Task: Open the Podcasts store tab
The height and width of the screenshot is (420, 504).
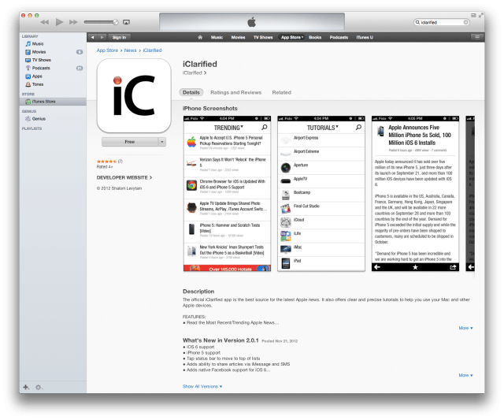Action: coord(339,37)
